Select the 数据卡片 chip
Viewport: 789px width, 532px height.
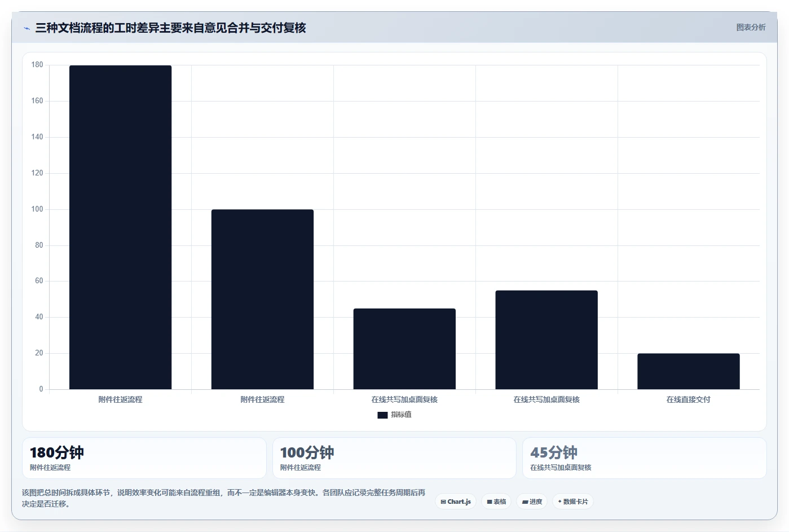point(573,502)
